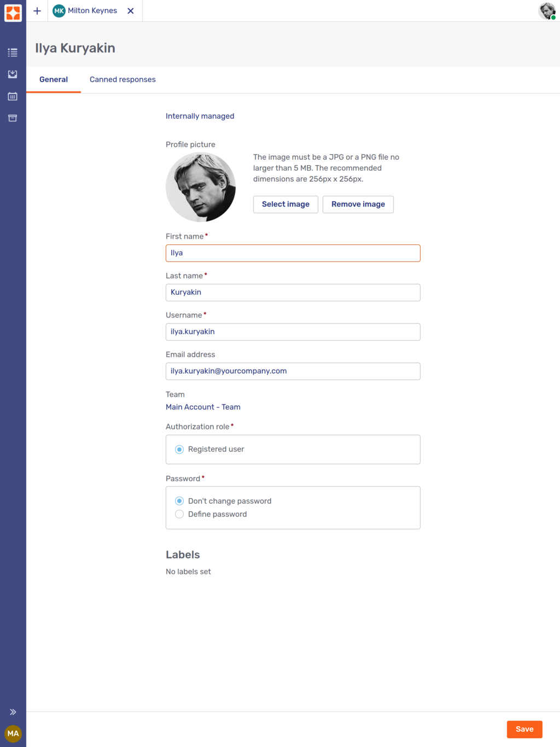Viewport: 560px width, 747px height.
Task: Click the Select image button
Action: tap(285, 204)
